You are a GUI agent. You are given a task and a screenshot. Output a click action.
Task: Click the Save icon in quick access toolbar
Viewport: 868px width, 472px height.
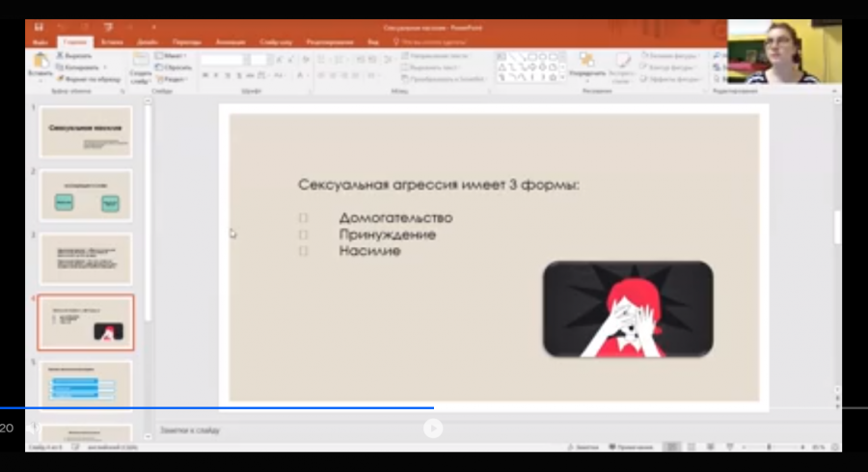[x=39, y=27]
